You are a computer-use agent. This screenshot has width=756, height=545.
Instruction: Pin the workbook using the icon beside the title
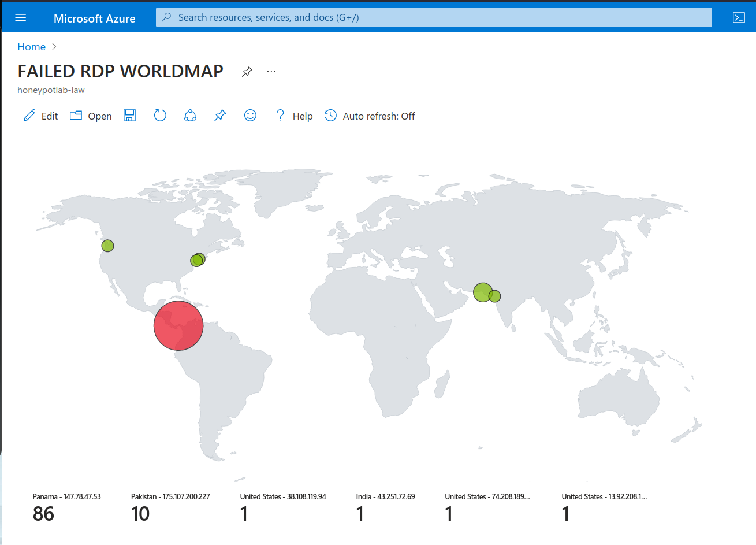coord(247,72)
